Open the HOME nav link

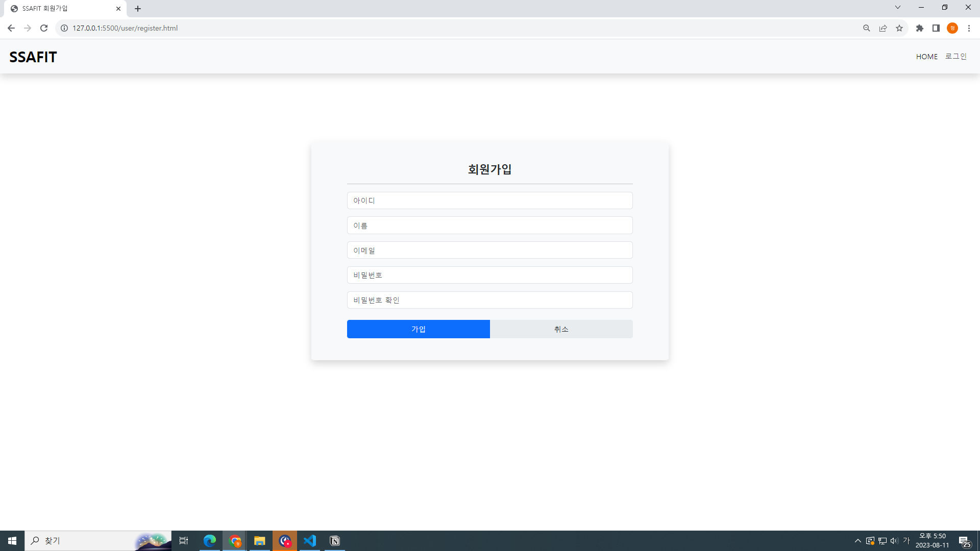click(927, 57)
